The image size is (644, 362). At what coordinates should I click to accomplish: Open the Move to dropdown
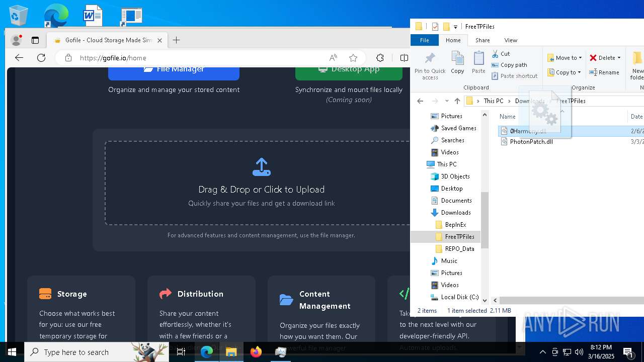pos(565,58)
